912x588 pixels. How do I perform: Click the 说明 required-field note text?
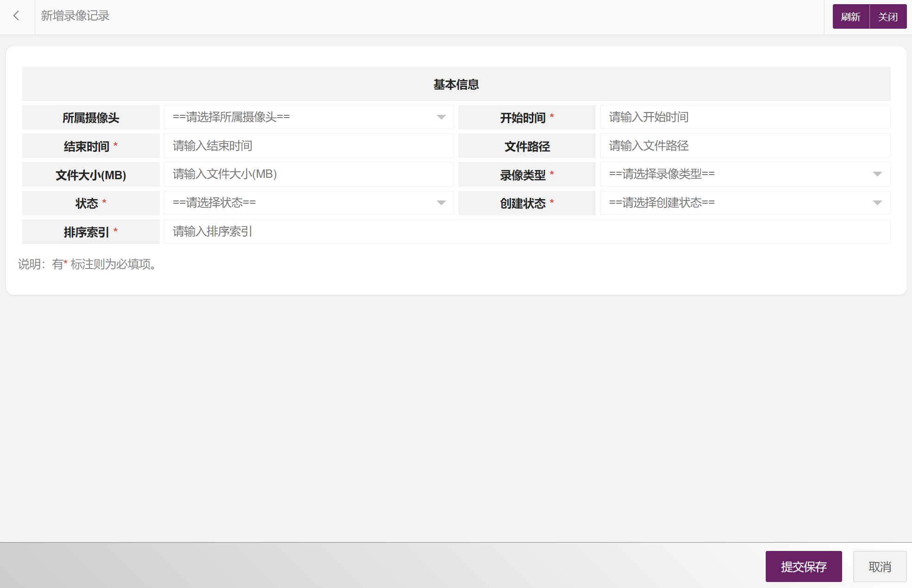point(88,264)
